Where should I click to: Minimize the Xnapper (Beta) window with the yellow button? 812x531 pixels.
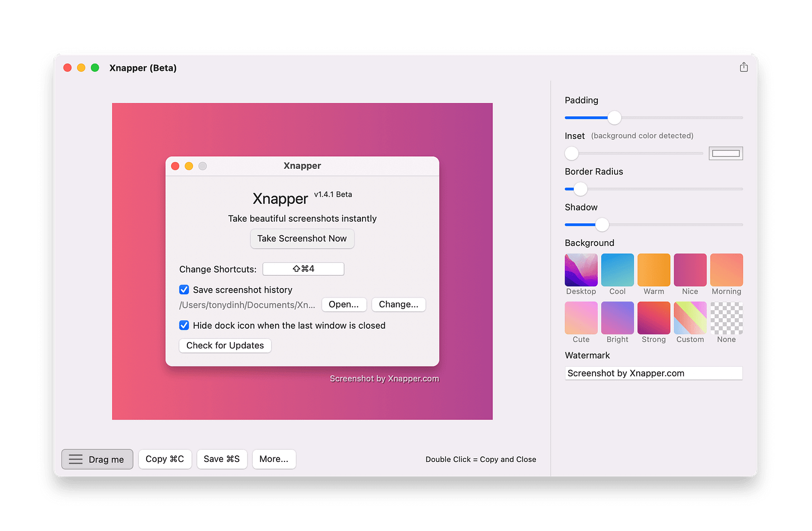click(x=81, y=67)
